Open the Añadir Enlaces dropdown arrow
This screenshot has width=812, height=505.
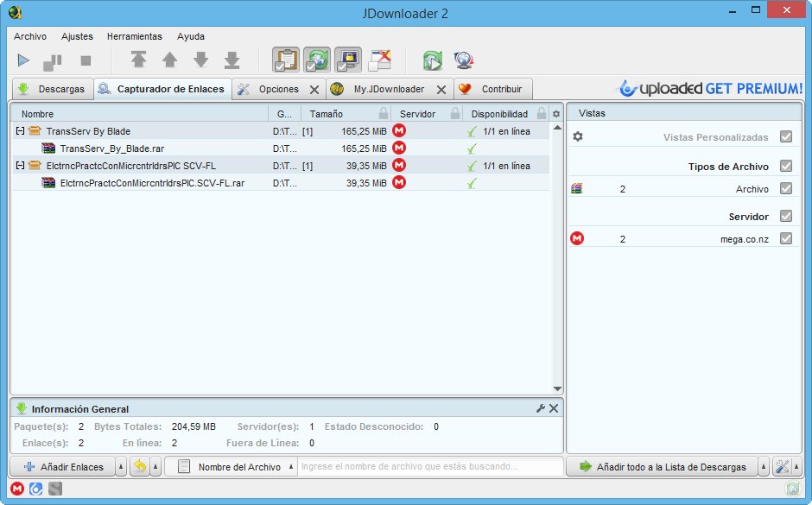point(121,467)
